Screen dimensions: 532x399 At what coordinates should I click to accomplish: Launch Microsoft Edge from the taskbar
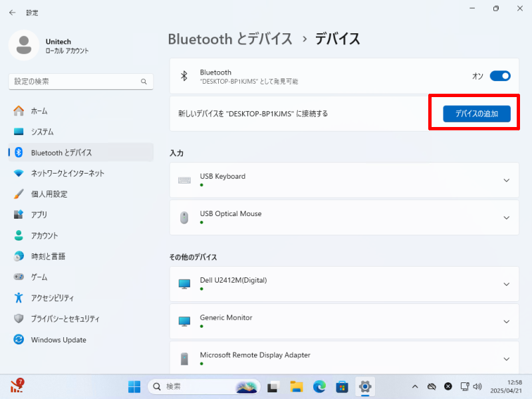[x=319, y=386]
